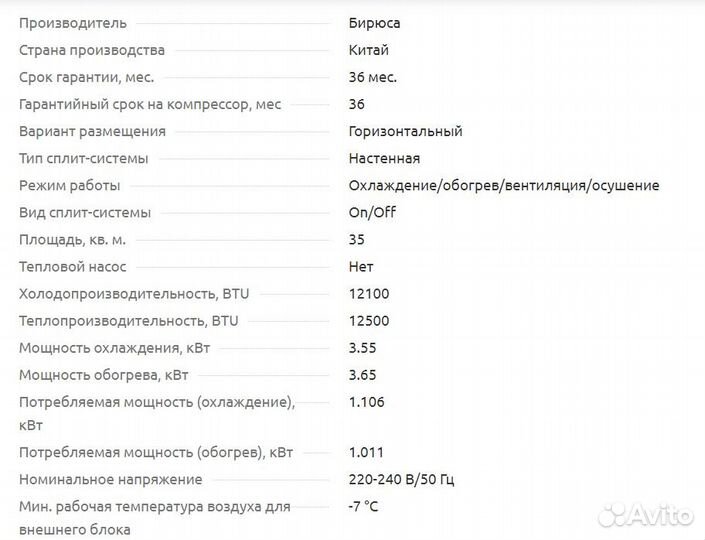Image resolution: width=705 pixels, height=540 pixels.
Task: Select the 3.55 cooling power value
Action: 364,348
